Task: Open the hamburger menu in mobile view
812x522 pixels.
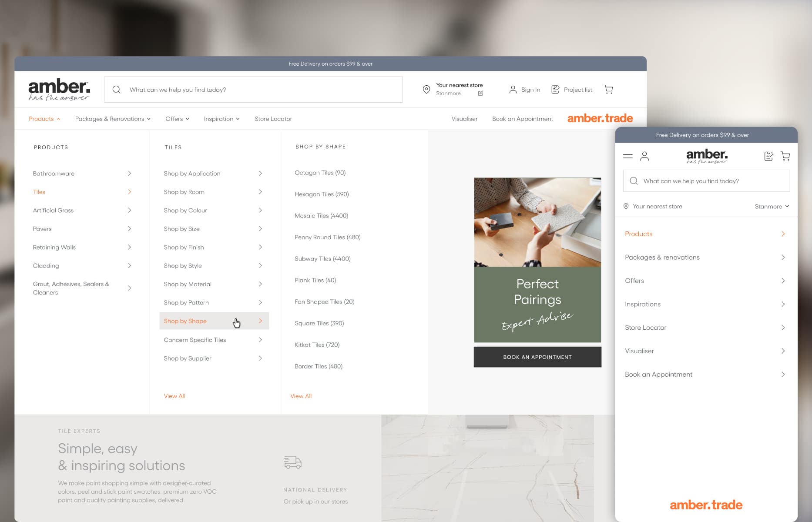Action: coord(628,156)
